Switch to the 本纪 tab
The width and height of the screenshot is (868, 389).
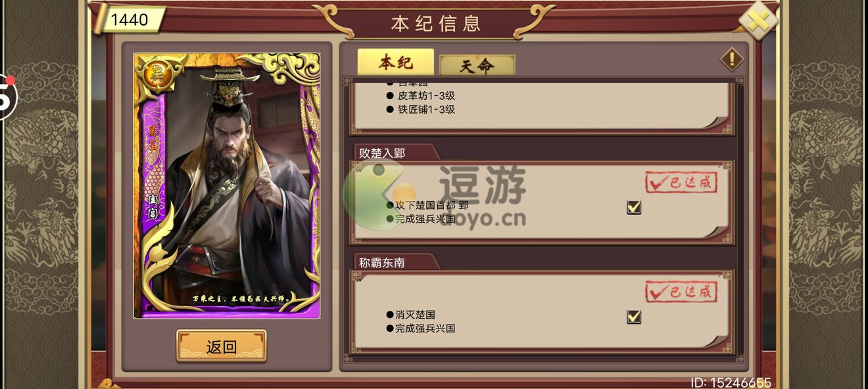tap(396, 62)
